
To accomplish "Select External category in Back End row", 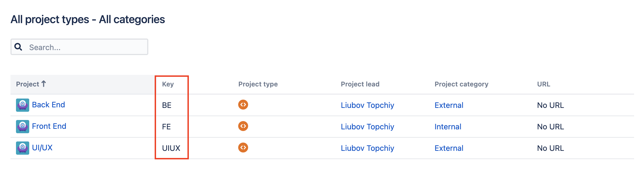I will point(449,105).
